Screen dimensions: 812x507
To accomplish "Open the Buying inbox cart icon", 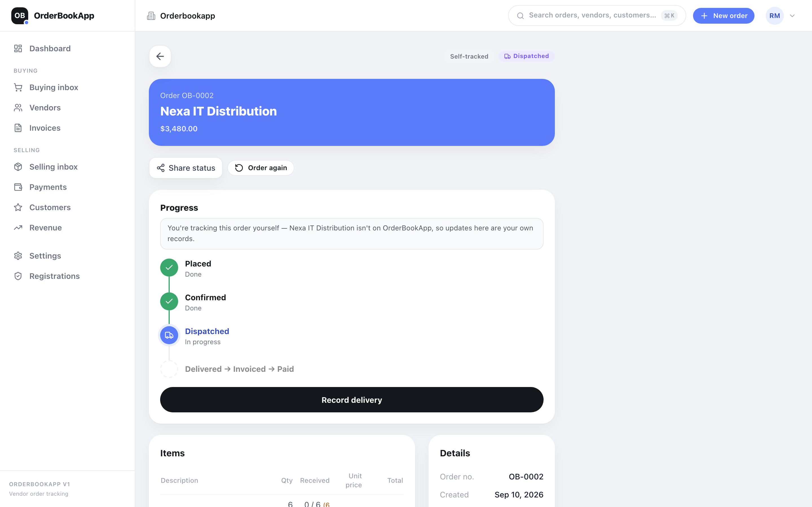I will (x=18, y=88).
